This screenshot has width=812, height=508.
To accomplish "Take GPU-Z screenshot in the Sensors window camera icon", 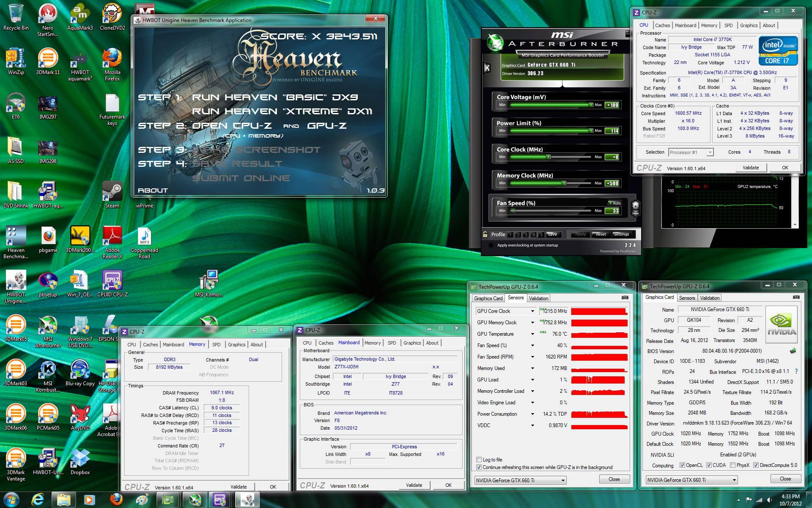I will click(625, 298).
